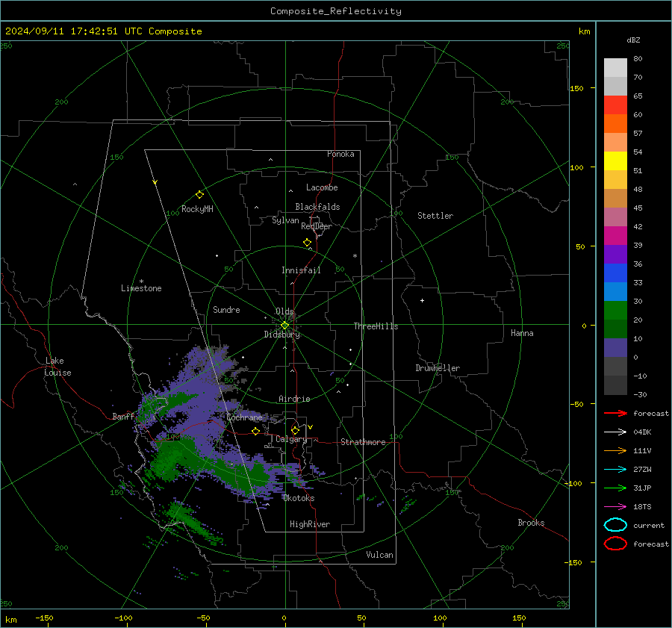The height and width of the screenshot is (628, 672).
Task: Click the Composite_Reflectivity title
Action: pyautogui.click(x=336, y=11)
